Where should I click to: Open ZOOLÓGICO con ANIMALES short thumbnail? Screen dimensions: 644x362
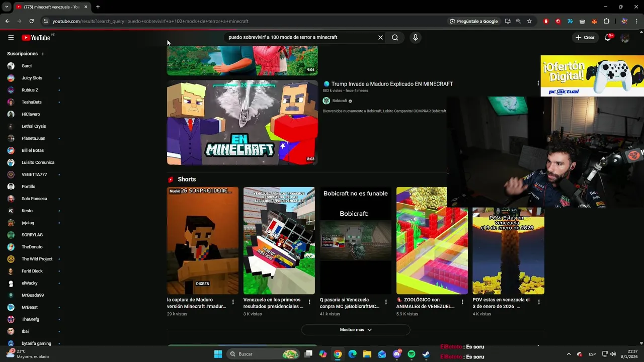[x=432, y=241]
